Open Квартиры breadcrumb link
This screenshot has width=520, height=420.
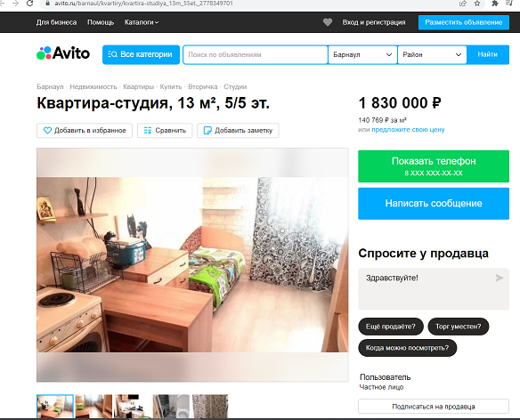pos(138,87)
